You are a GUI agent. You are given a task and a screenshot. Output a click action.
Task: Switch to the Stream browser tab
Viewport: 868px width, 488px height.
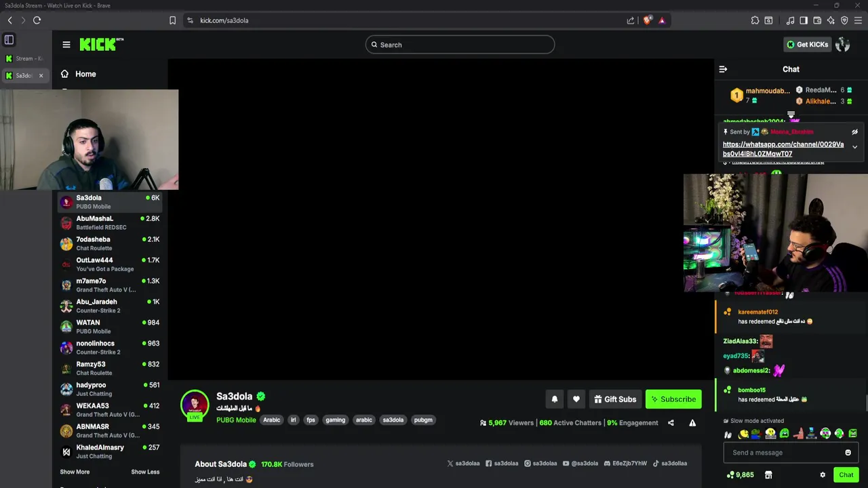25,59
